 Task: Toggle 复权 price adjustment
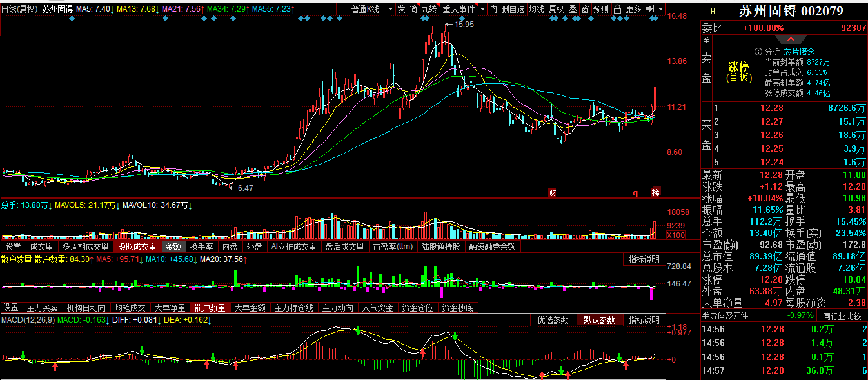(556, 9)
